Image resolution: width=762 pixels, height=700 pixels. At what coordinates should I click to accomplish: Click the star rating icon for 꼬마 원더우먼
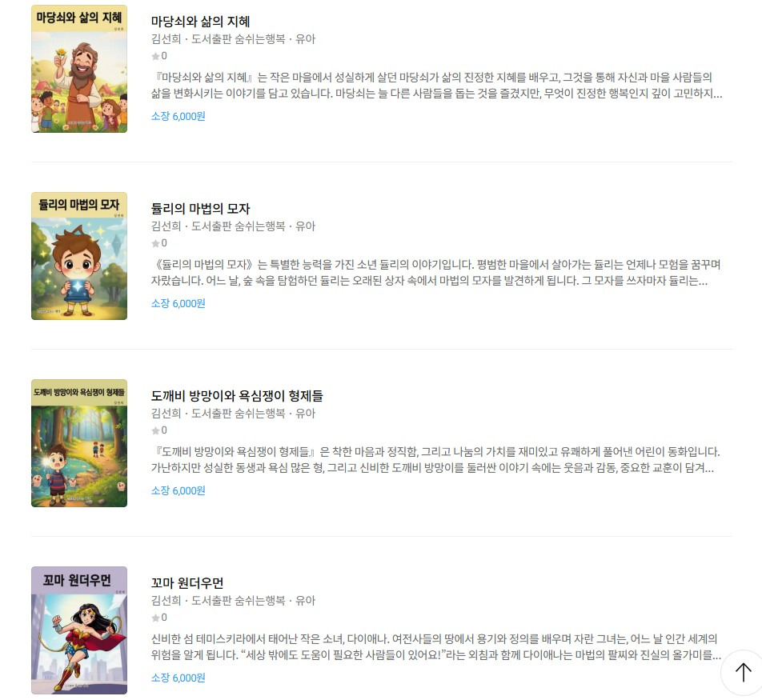pos(155,618)
